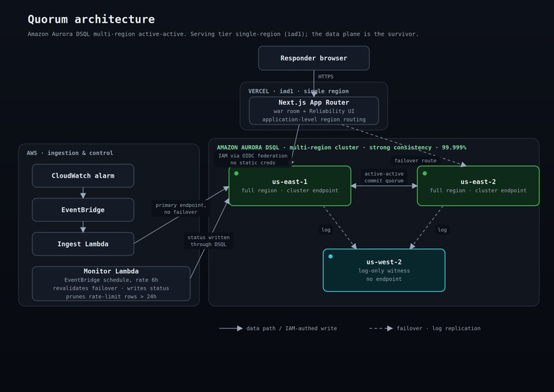Select the Next.js App Router box
The width and height of the screenshot is (554, 392).
click(x=313, y=111)
